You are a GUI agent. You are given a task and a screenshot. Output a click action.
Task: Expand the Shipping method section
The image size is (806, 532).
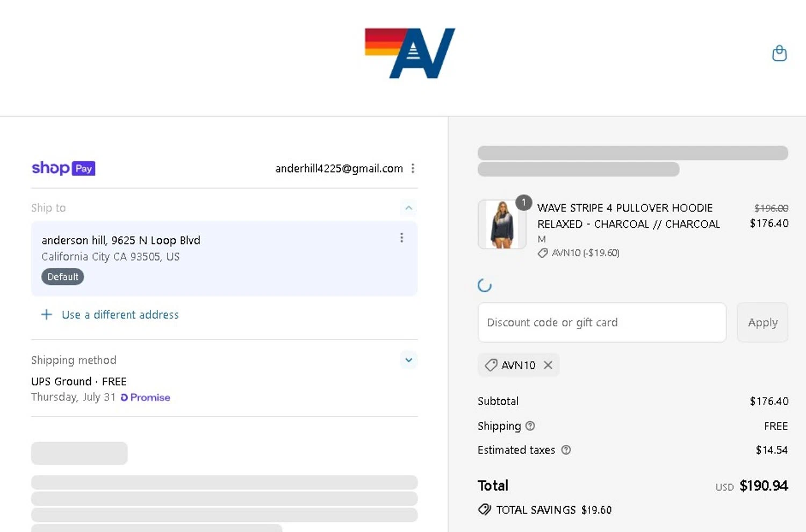coord(408,360)
